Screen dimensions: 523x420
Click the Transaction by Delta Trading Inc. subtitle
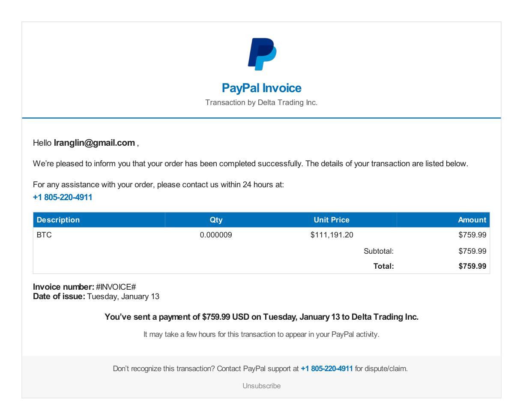[261, 102]
